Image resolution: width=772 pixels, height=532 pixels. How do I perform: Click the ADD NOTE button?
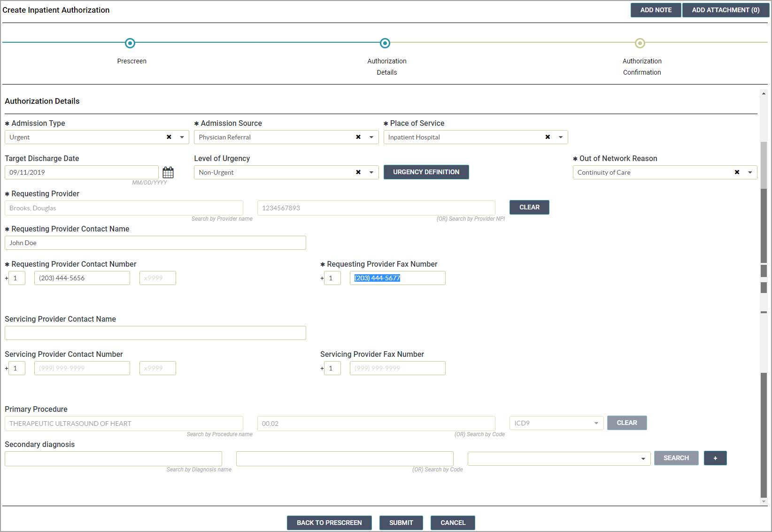click(656, 10)
